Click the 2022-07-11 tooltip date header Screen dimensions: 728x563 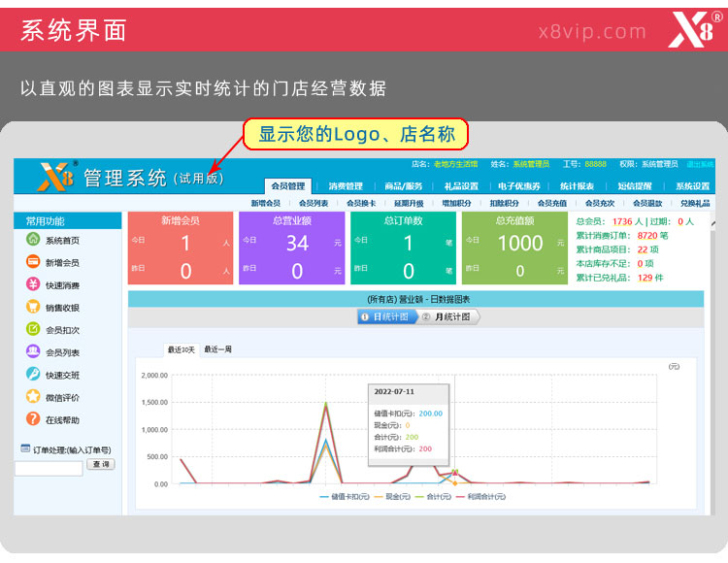tap(394, 392)
